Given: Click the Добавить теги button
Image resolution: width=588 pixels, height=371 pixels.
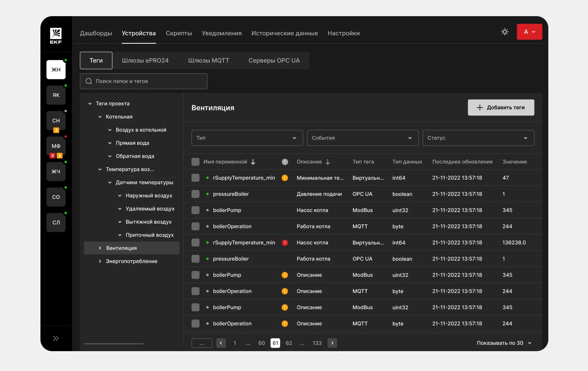Looking at the screenshot, I should tap(501, 108).
